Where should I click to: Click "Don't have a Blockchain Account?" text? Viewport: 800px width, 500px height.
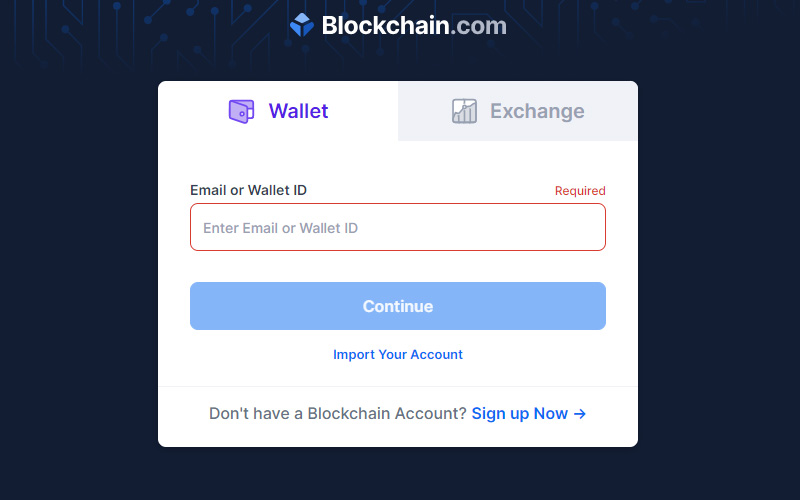click(x=337, y=414)
